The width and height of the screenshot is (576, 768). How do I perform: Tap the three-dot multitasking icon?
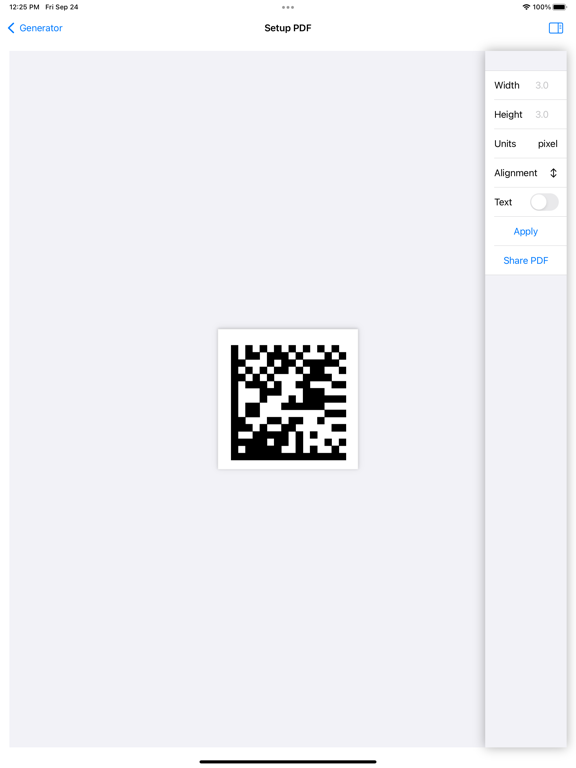(x=288, y=7)
